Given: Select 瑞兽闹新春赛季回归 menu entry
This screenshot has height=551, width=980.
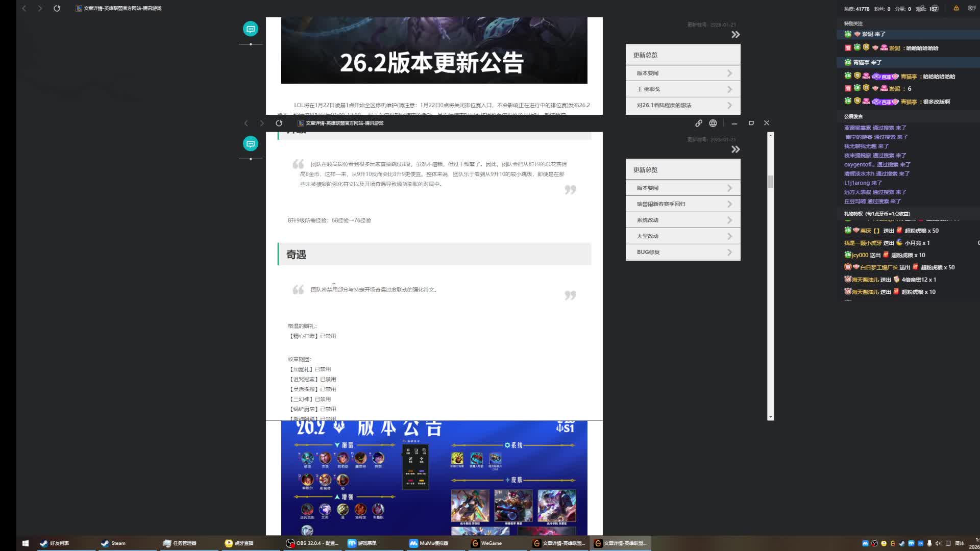Looking at the screenshot, I should coord(682,204).
